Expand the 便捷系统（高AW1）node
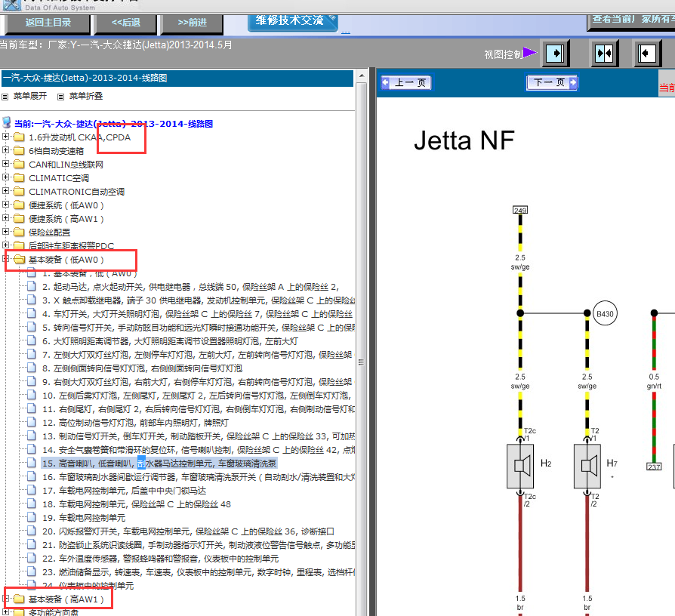Viewport: 675px width, 616px height. [5, 218]
